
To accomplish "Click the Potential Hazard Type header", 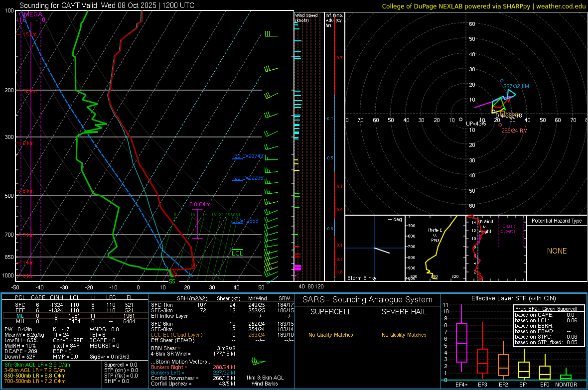I will pos(557,221).
